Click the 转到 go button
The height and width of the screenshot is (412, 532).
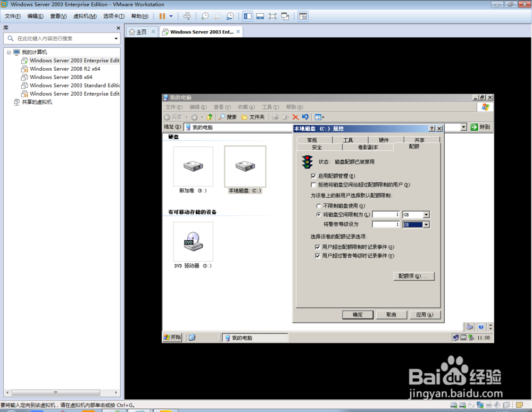tap(480, 127)
